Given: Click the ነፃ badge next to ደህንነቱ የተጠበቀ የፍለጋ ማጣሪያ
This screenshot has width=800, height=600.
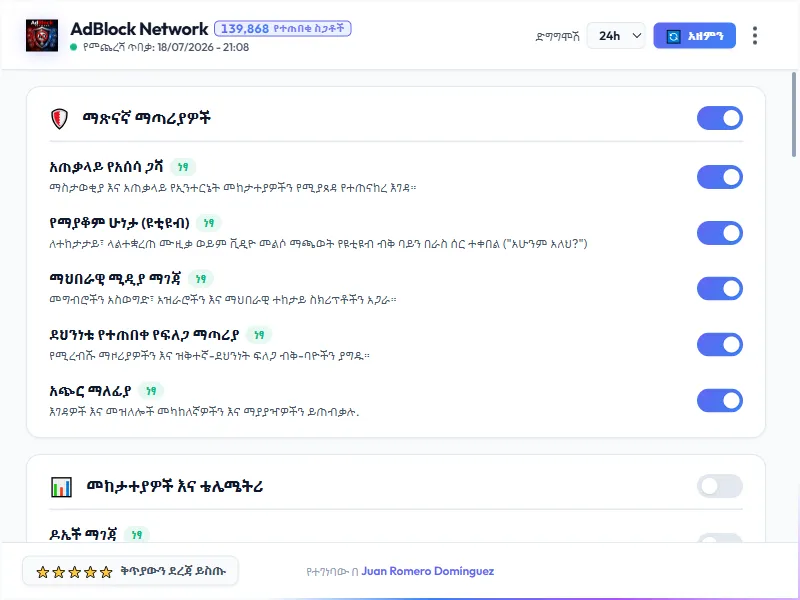Looking at the screenshot, I should [259, 335].
